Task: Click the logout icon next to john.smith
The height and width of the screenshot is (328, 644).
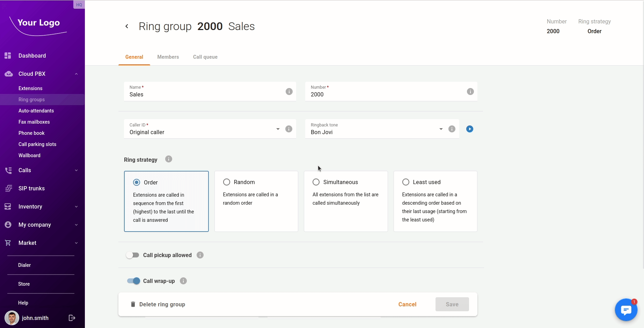Action: coord(72,318)
